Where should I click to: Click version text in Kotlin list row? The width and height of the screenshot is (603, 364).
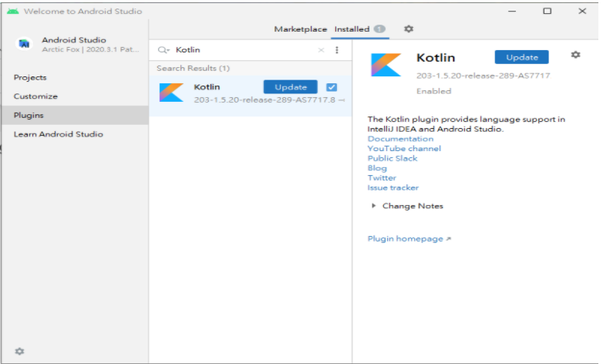tap(264, 99)
